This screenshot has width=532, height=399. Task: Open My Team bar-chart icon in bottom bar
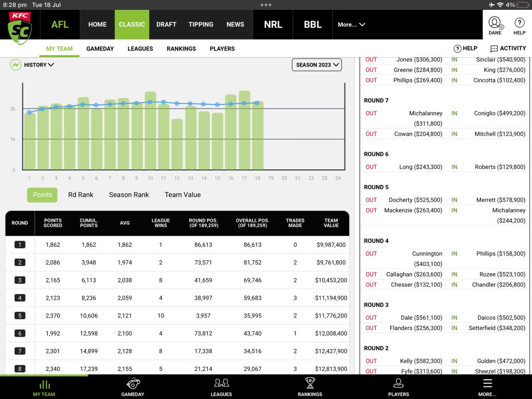(44, 384)
